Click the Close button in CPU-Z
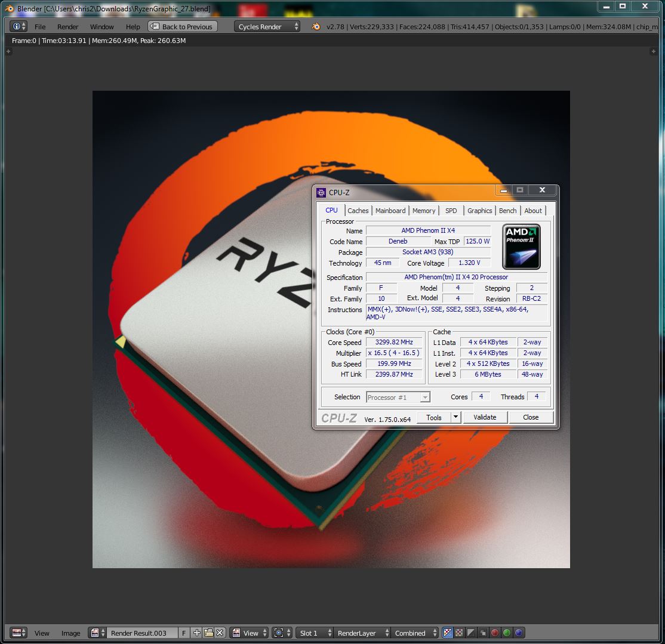This screenshot has height=644, width=665. (531, 417)
